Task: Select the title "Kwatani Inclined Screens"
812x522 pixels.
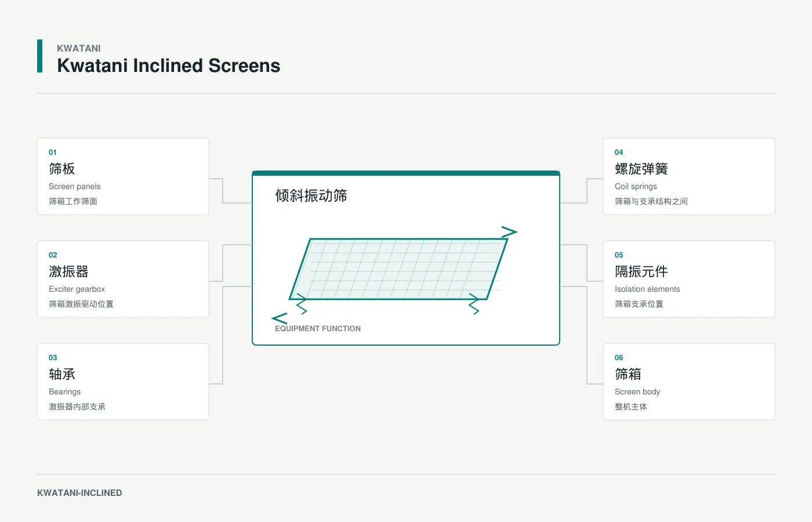Action: point(169,66)
